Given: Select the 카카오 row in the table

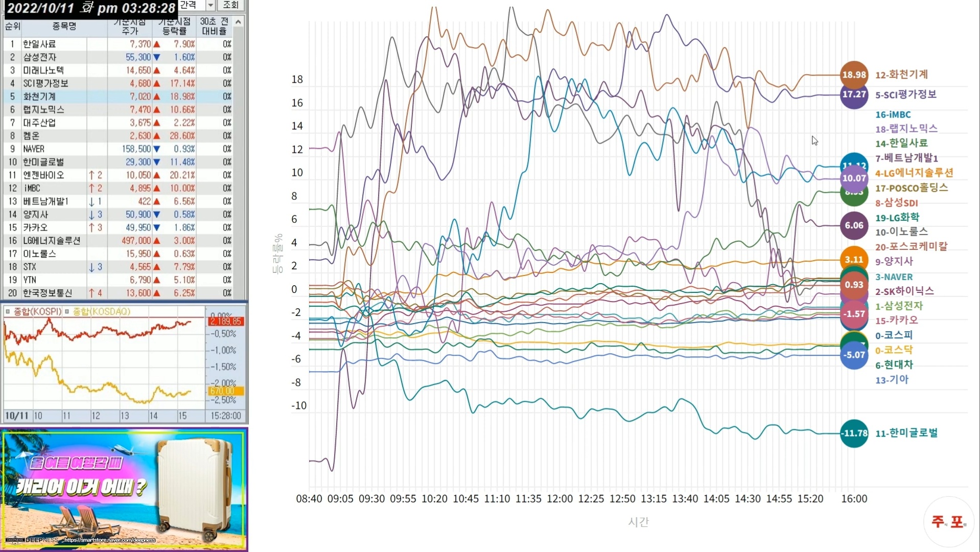Looking at the screenshot, I should pos(118,227).
